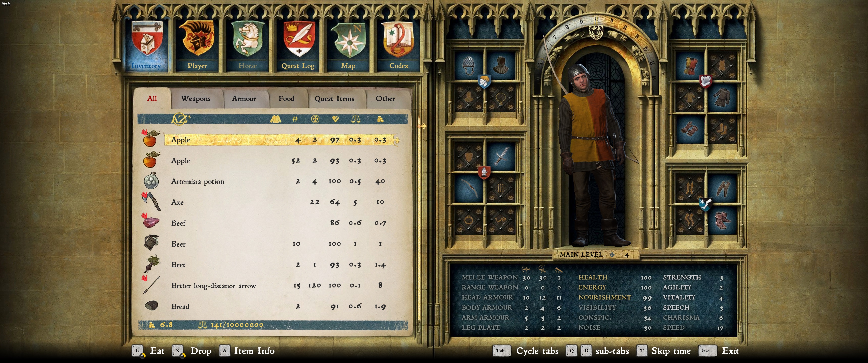This screenshot has height=363, width=868.
Task: Switch to the Weapons filter tab
Action: coord(197,98)
